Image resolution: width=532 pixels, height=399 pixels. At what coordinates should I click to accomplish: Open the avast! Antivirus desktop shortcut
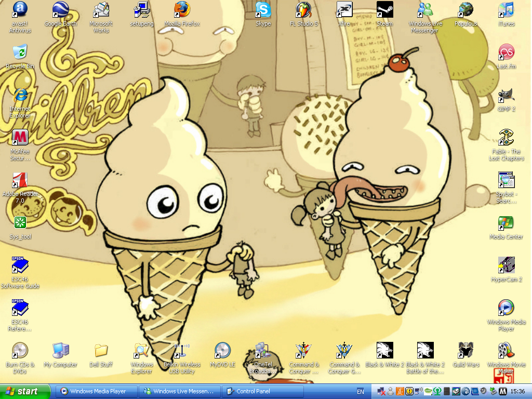point(20,17)
